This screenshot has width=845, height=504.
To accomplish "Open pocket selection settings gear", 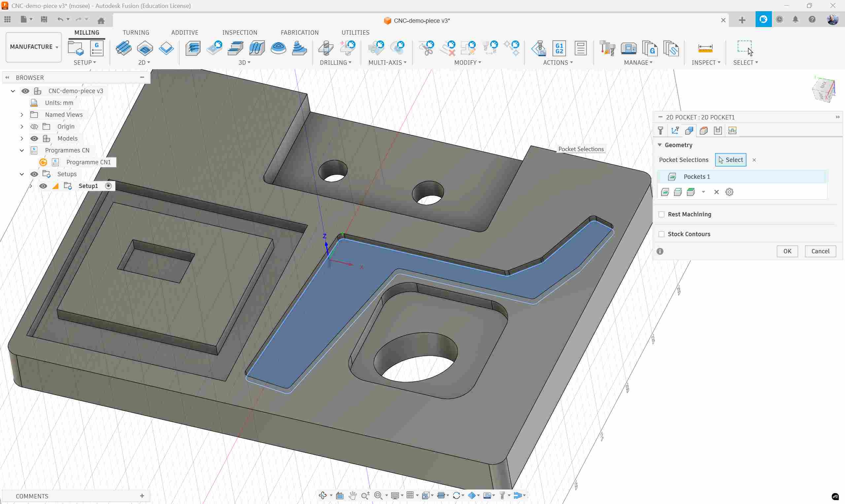I will (x=729, y=192).
